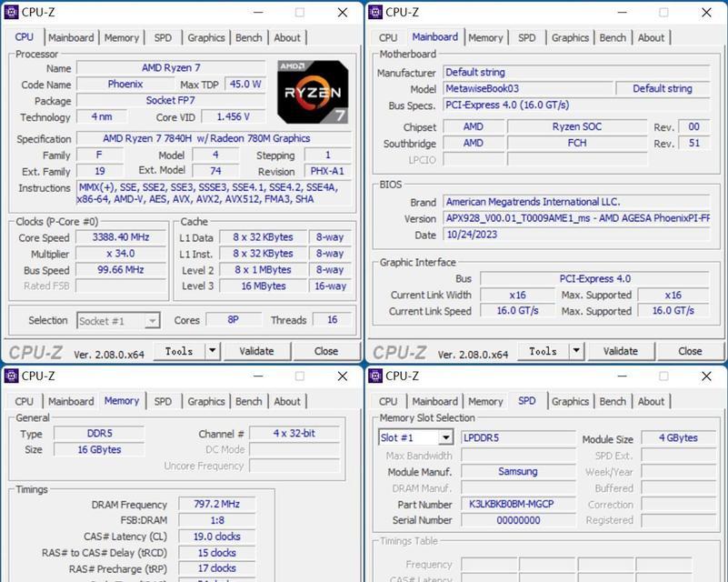The height and width of the screenshot is (582, 728).
Task: Open Graphics tab in CPU window
Action: 206,37
